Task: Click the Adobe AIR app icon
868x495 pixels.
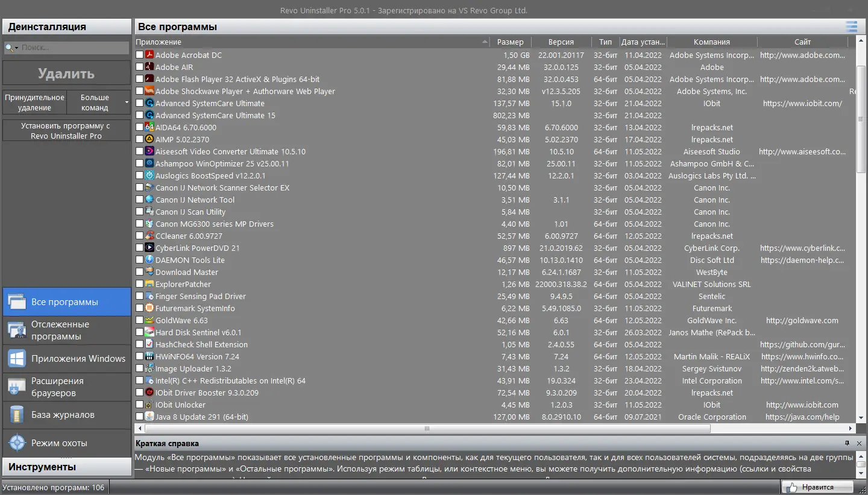Action: (149, 67)
